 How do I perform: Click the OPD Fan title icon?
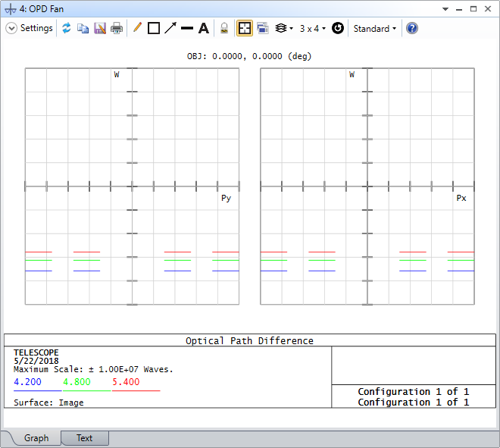11,9
